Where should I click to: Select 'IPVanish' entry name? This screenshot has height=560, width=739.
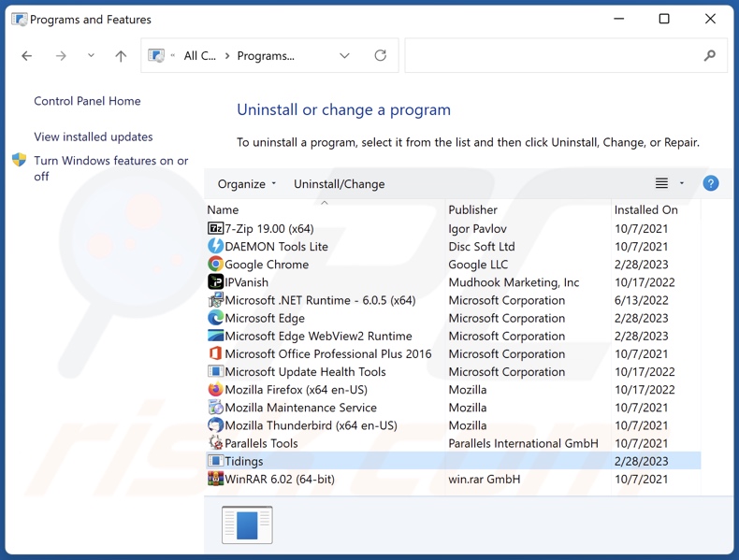point(247,282)
